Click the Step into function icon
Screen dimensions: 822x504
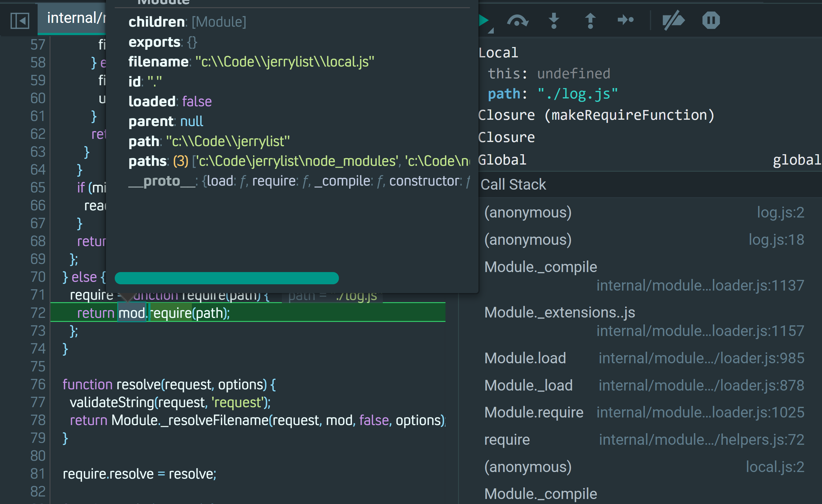pyautogui.click(x=554, y=21)
